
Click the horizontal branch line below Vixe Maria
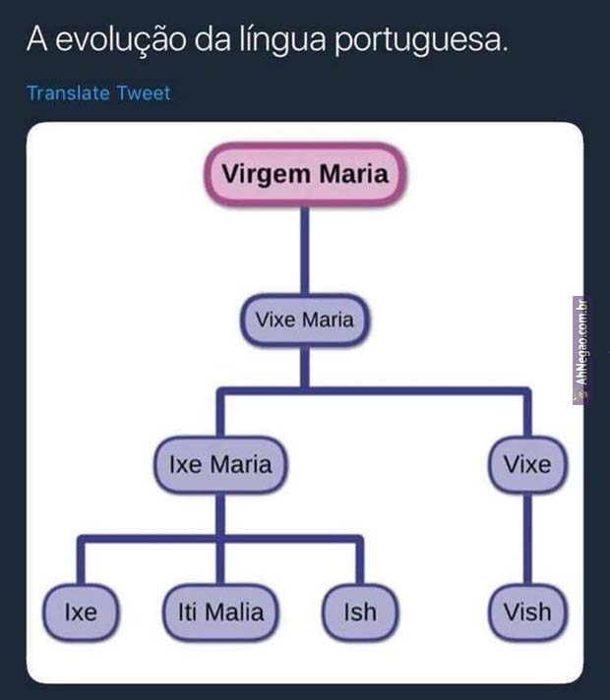(413, 392)
